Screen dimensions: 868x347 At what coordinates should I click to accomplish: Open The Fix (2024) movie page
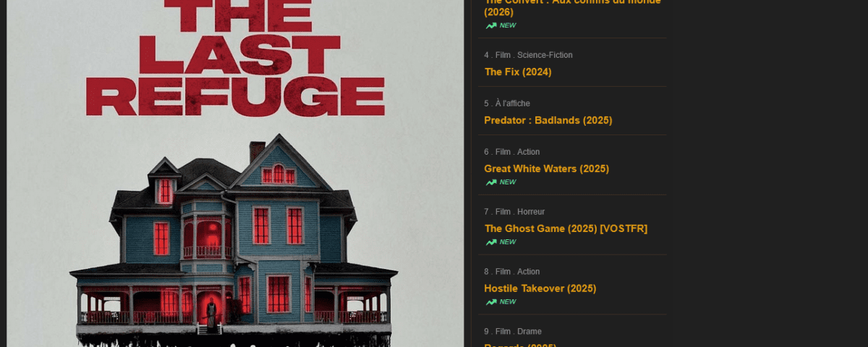(518, 72)
